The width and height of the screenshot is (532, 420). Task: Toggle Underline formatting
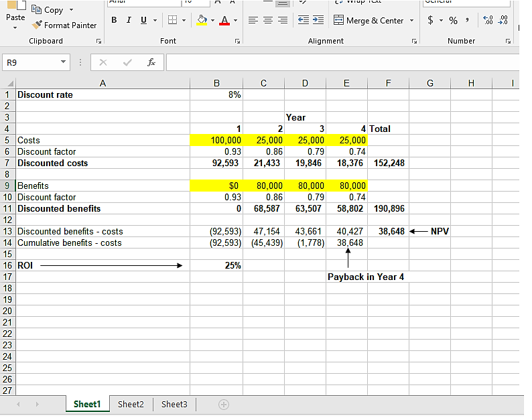point(143,20)
